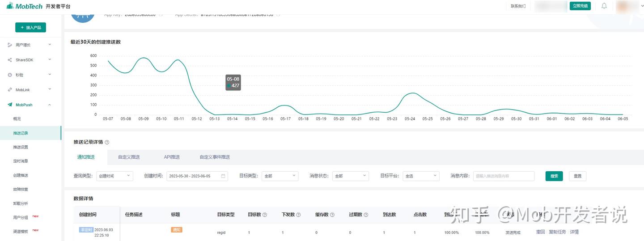
Task: Open the 消息状态 dropdown
Action: pyautogui.click(x=351, y=176)
